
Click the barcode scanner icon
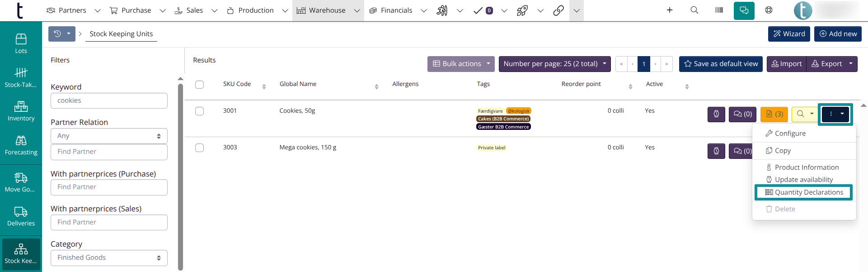(719, 10)
